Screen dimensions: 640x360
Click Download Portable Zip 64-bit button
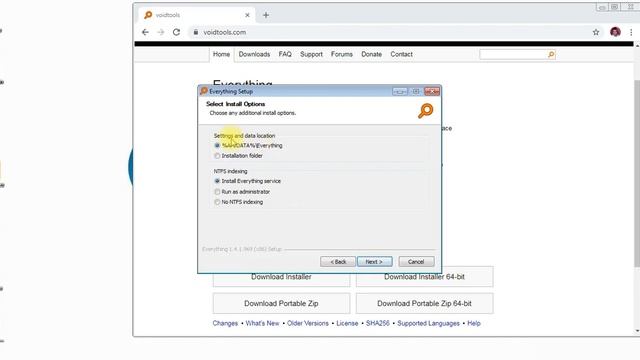coord(424,303)
